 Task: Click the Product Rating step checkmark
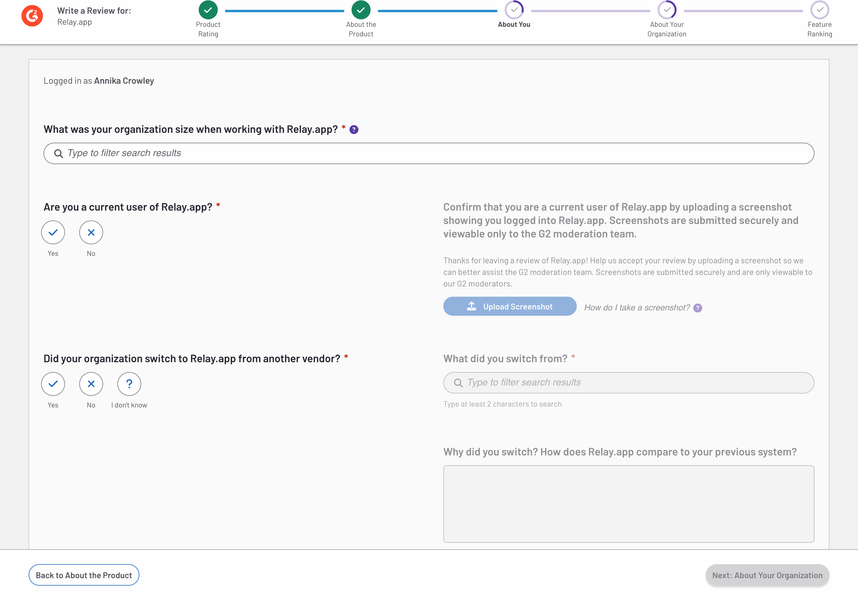tap(208, 10)
